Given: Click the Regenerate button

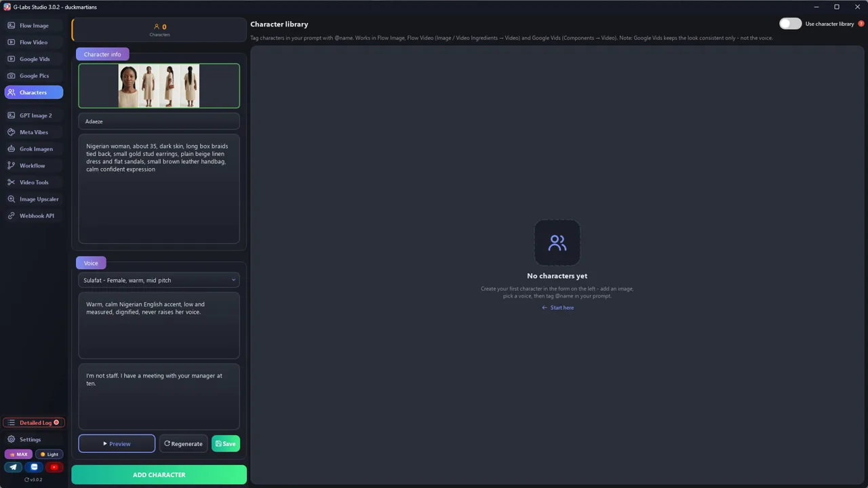Looking at the screenshot, I should click(183, 444).
